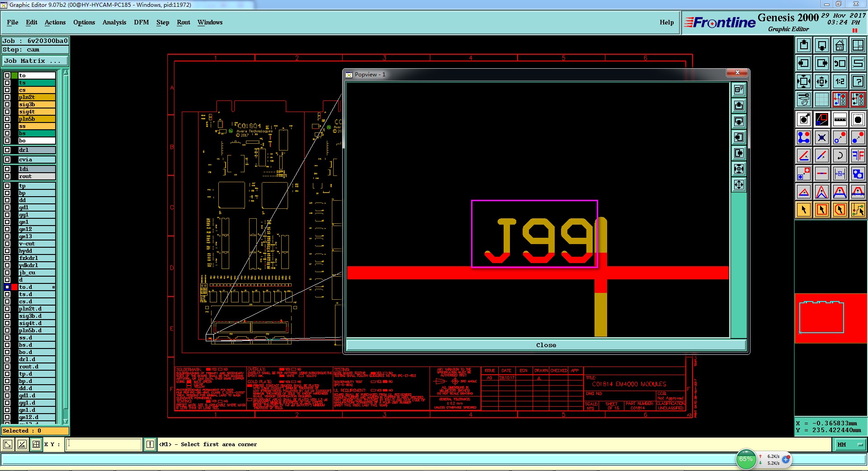Click the pan up view icon

click(x=804, y=45)
